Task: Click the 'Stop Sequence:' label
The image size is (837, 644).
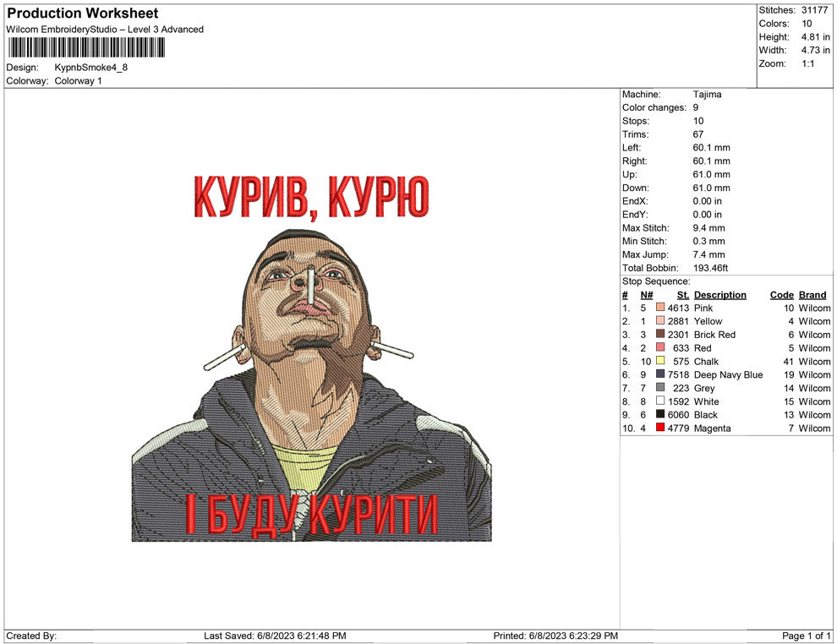Action: coord(656,281)
